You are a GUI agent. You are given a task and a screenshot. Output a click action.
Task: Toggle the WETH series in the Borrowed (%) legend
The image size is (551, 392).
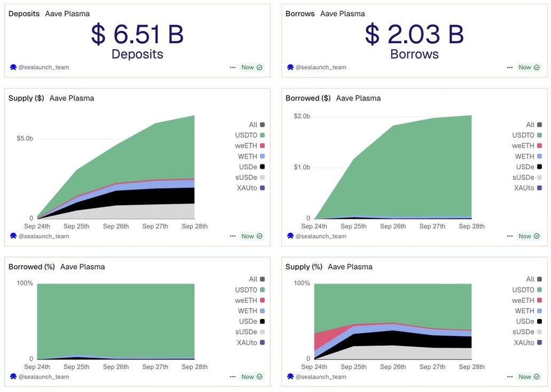[x=251, y=311]
